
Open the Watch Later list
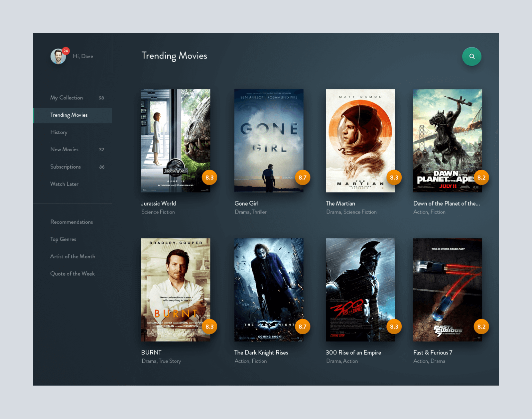pyautogui.click(x=65, y=184)
